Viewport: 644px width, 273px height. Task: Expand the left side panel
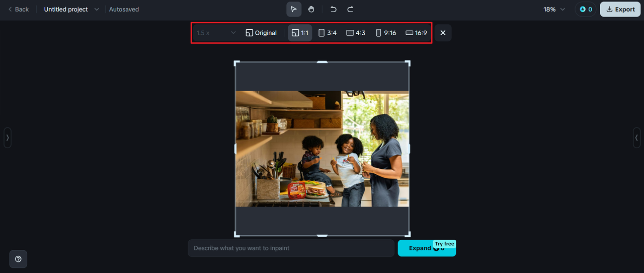click(x=8, y=138)
